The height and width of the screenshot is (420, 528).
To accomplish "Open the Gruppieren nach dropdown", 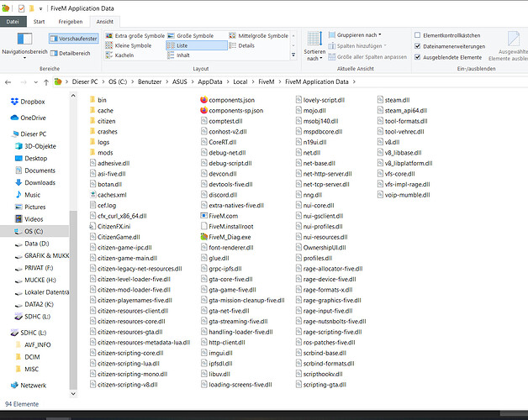I will (355, 34).
